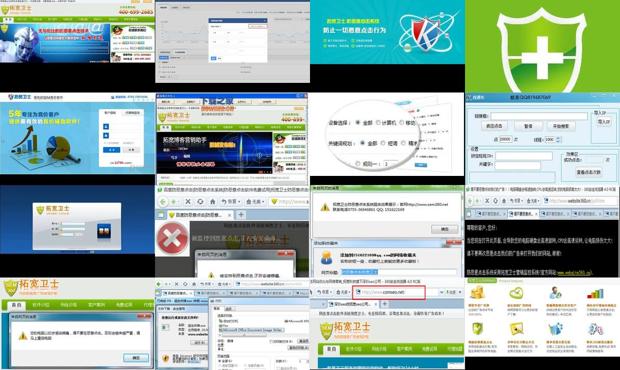Viewport: 620px width, 370px height.
Task: Click the gold coins feature icon
Action: (x=478, y=293)
